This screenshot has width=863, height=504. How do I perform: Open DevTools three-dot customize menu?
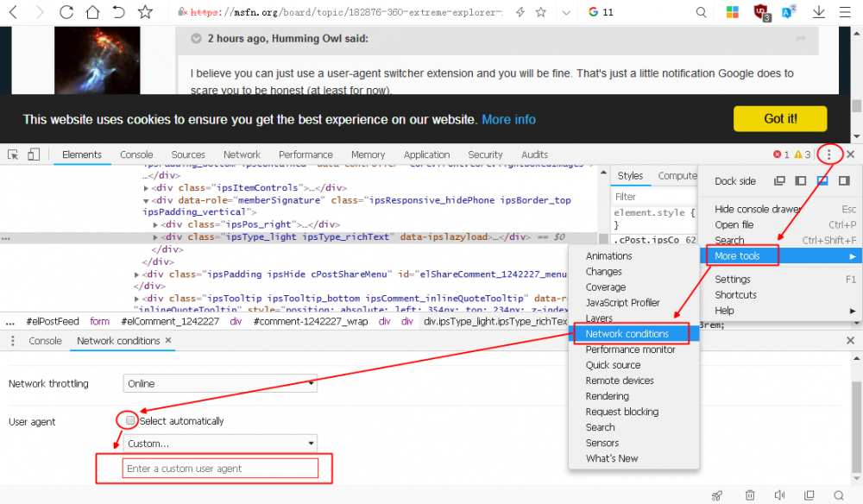pos(829,154)
